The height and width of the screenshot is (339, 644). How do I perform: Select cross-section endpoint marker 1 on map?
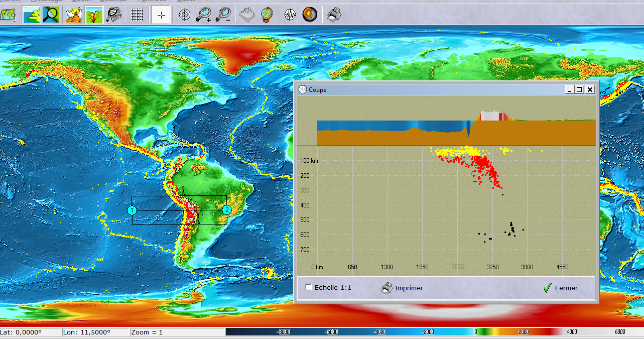(132, 210)
